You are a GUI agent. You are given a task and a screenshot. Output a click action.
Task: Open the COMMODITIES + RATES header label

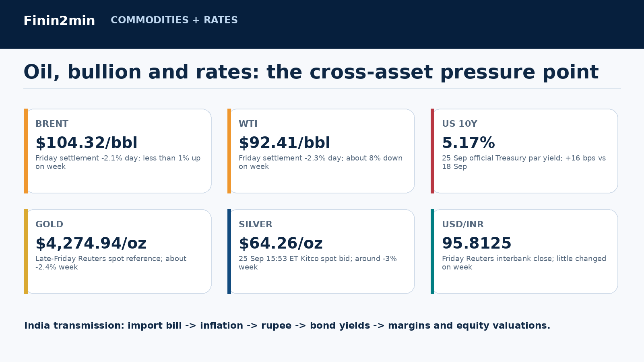click(x=174, y=20)
